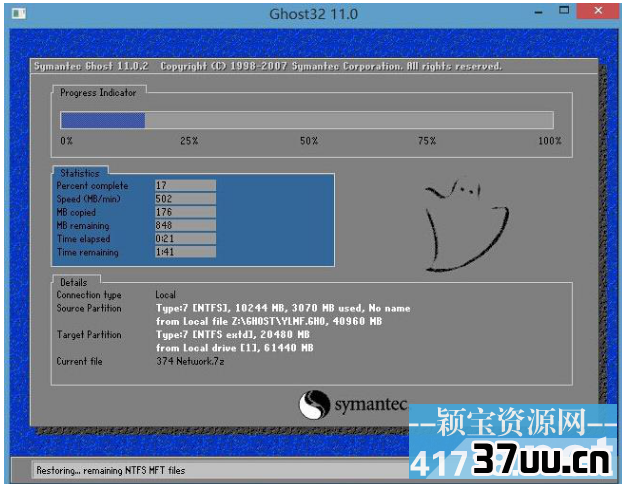
Task: Click the restore progress bar
Action: point(307,120)
